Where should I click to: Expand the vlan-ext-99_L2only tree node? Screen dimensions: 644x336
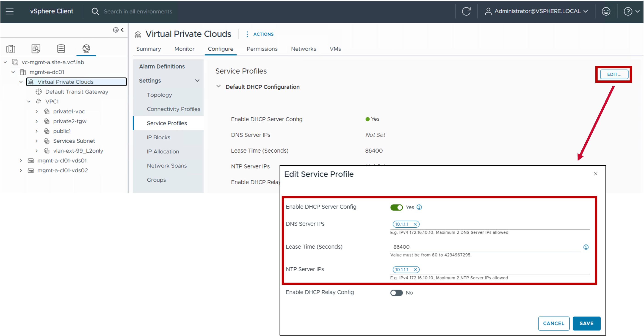(37, 151)
